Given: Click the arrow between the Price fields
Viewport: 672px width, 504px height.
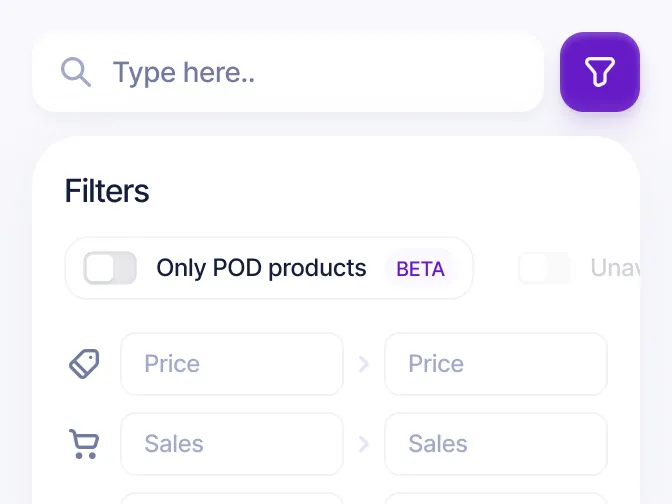Looking at the screenshot, I should click(363, 364).
